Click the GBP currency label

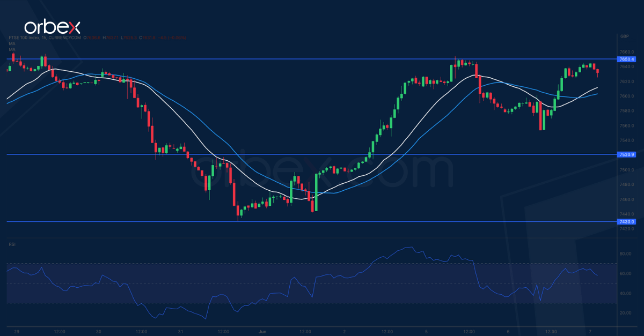(624, 36)
